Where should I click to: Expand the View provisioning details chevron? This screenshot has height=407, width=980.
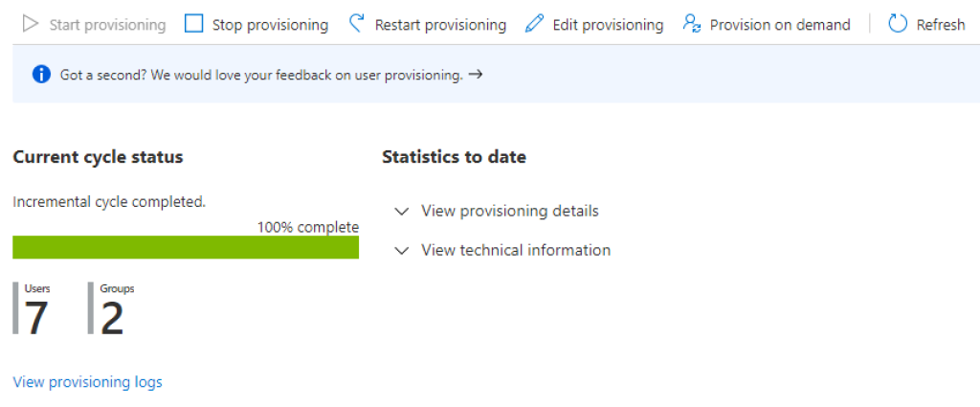pyautogui.click(x=402, y=211)
